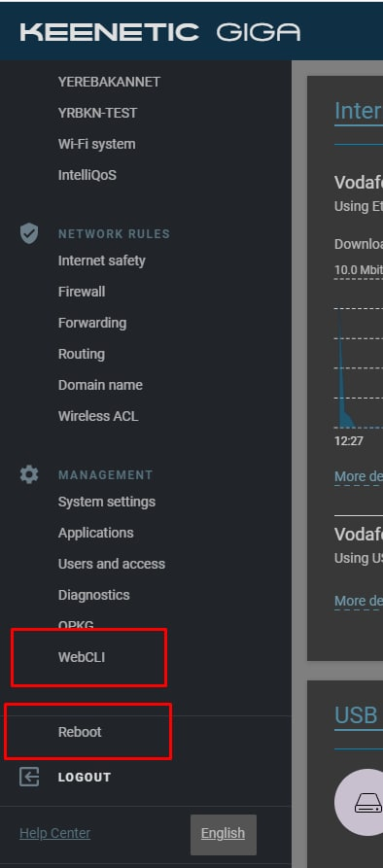Go to System settings
Image resolution: width=383 pixels, height=868 pixels.
point(107,503)
